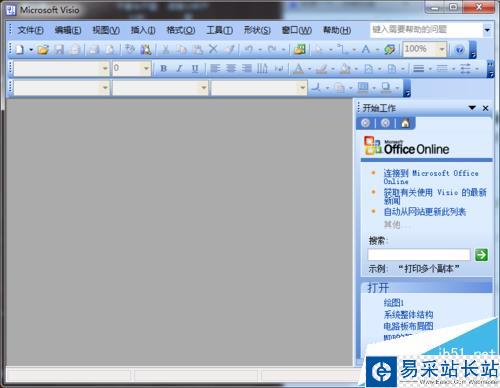Open the 形状(S) menu
Screen dimensions: 500x388
(x=257, y=30)
